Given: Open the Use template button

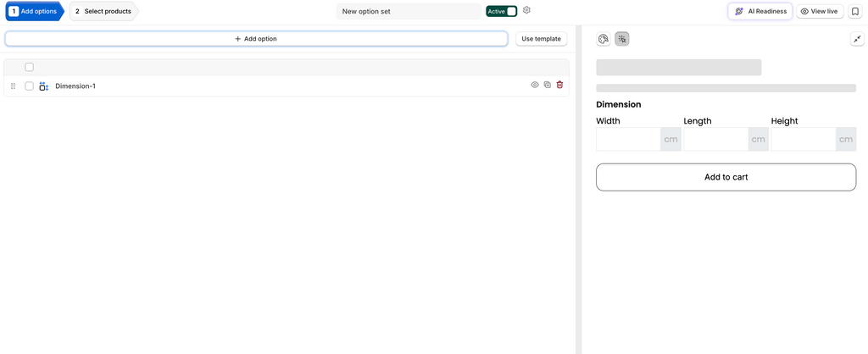Looking at the screenshot, I should tap(542, 39).
